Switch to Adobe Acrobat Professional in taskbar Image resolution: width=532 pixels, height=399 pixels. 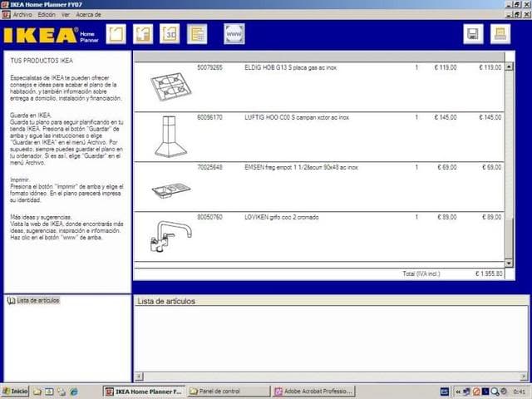314,391
